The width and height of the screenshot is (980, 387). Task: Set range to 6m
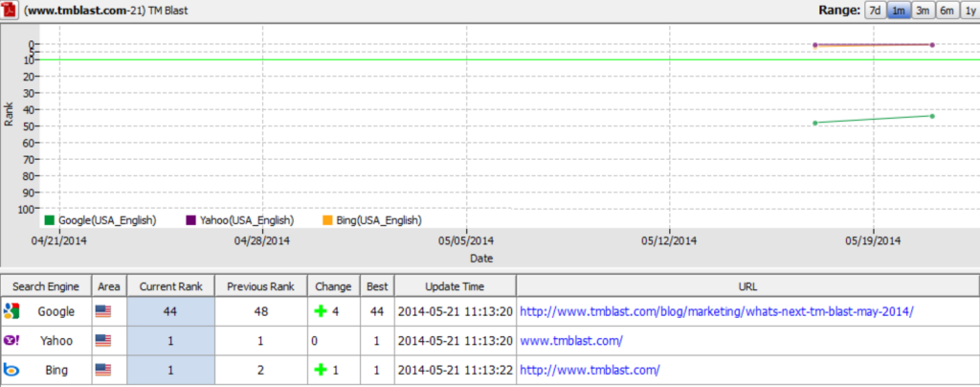coord(947,11)
